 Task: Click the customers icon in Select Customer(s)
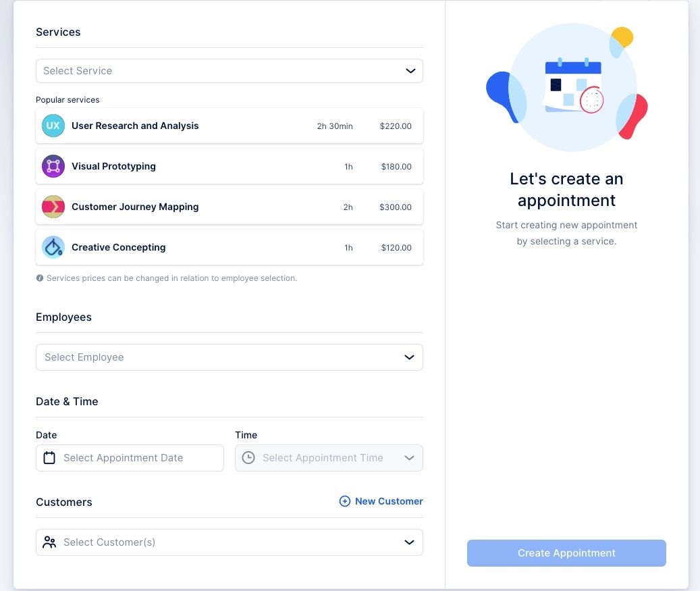tap(49, 542)
